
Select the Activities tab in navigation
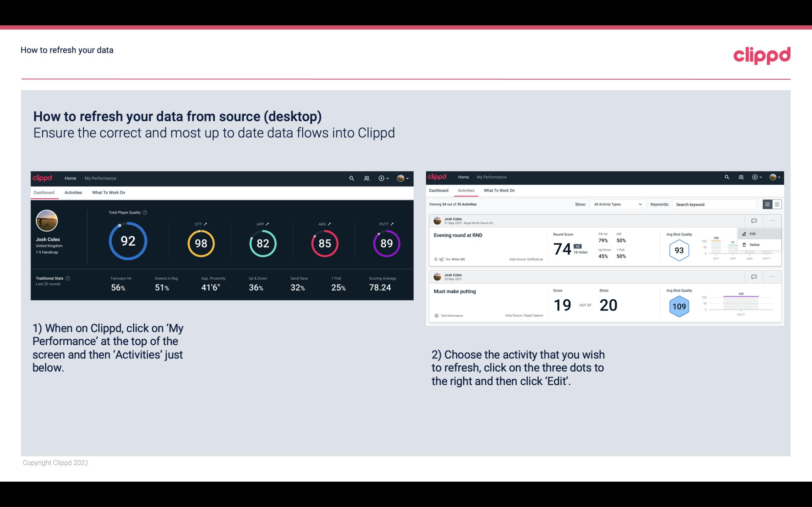(x=73, y=192)
